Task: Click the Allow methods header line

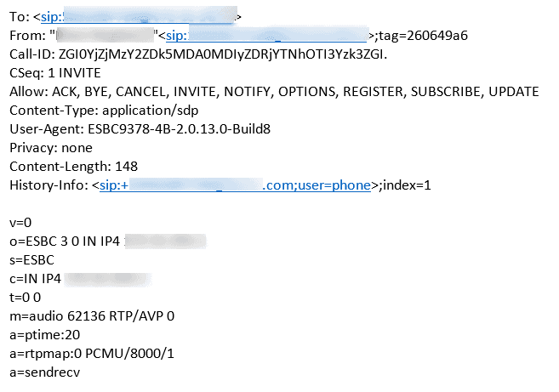Action: point(274,92)
